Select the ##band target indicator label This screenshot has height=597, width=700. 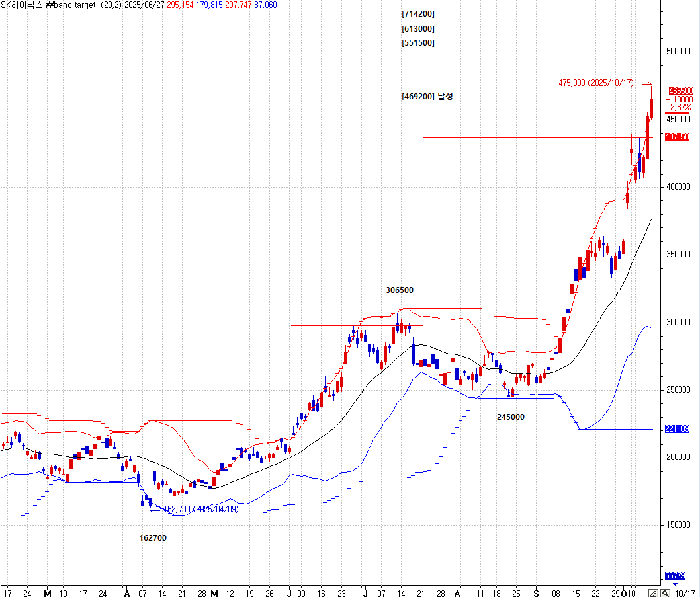tap(71, 5)
